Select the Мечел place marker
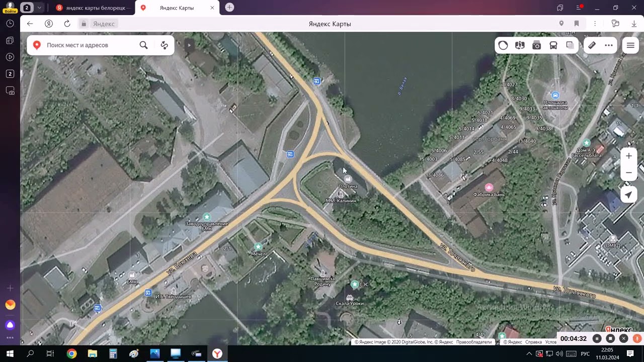 [258, 247]
